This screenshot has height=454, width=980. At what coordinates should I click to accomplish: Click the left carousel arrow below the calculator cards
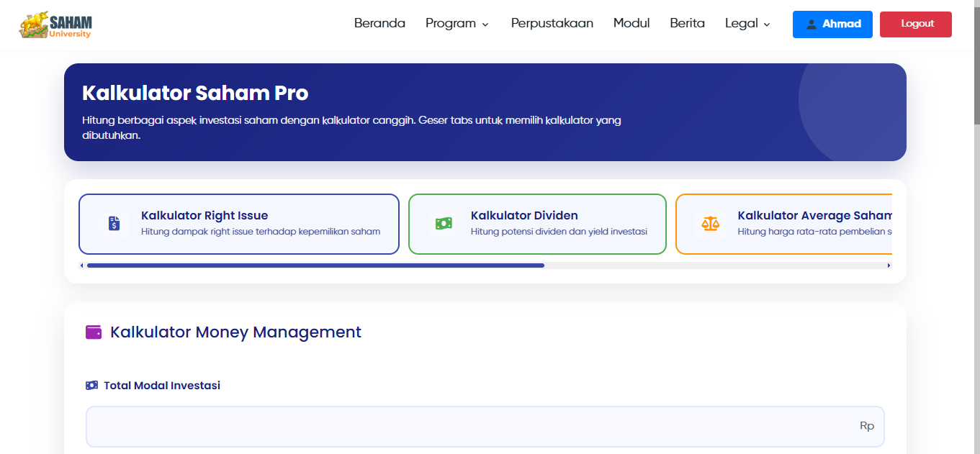(81, 265)
